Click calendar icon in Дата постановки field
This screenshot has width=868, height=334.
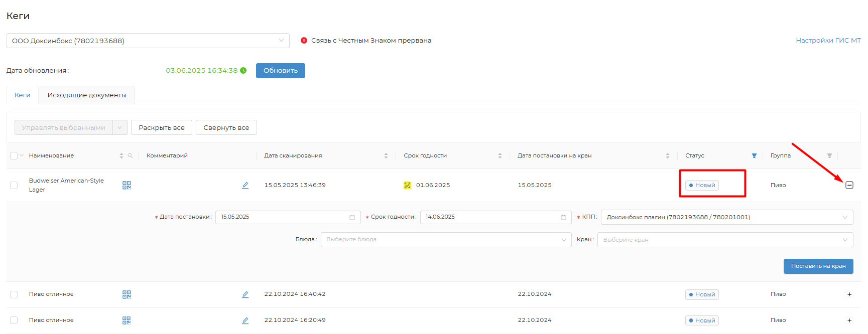coord(352,217)
